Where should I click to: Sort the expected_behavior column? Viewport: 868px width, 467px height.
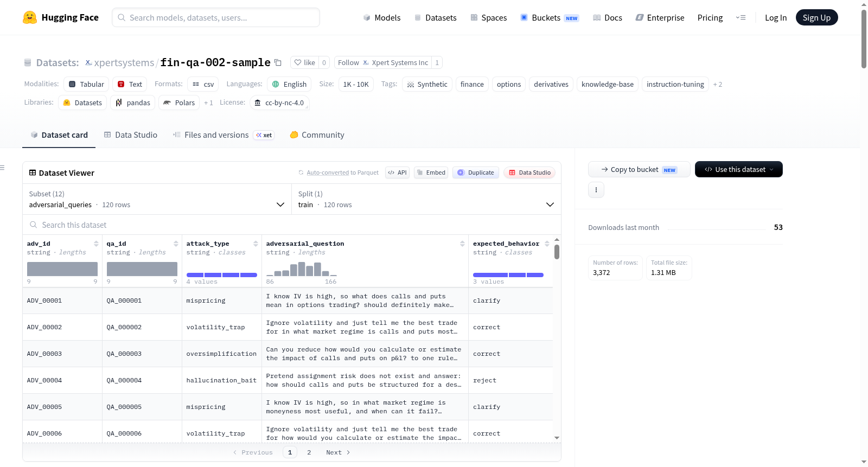click(x=547, y=244)
